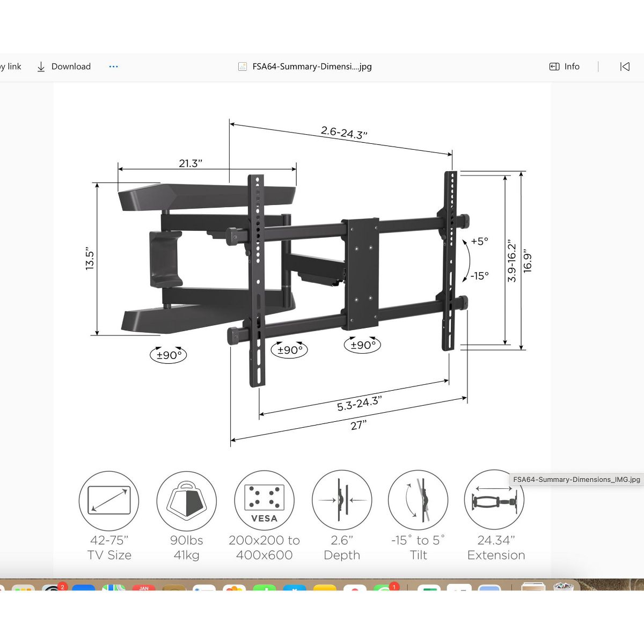
Task: Open Calendar from the Dock
Action: pos(143,587)
